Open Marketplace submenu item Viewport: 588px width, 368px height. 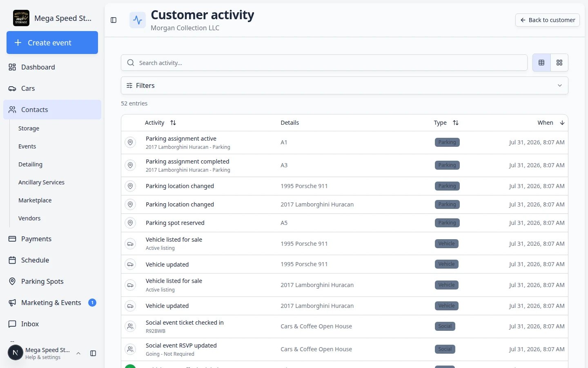click(x=35, y=200)
